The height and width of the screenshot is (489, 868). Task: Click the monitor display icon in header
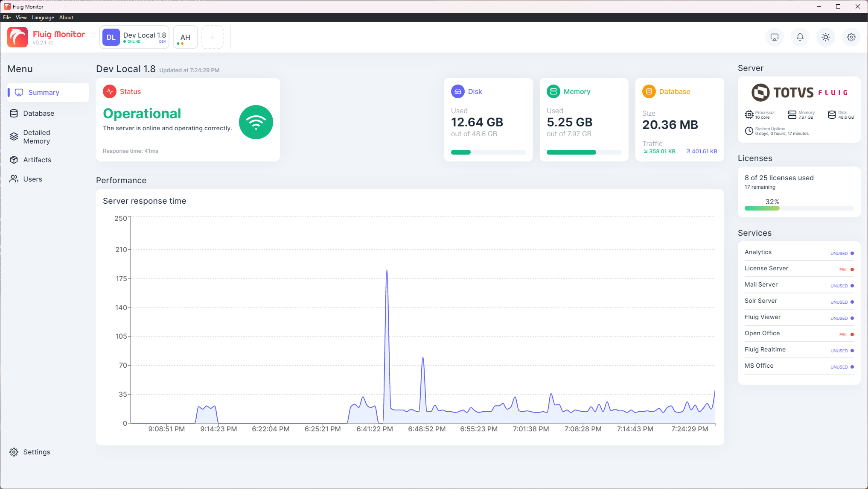pyautogui.click(x=775, y=37)
